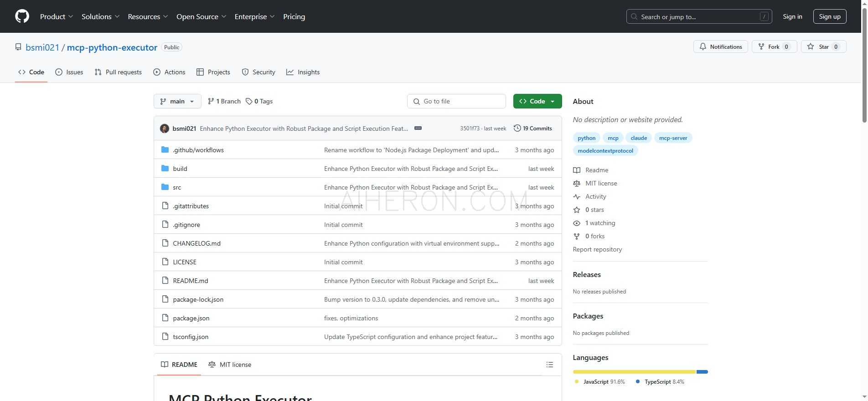The image size is (868, 401).
Task: Focus the Search or jump to field
Action: [699, 16]
